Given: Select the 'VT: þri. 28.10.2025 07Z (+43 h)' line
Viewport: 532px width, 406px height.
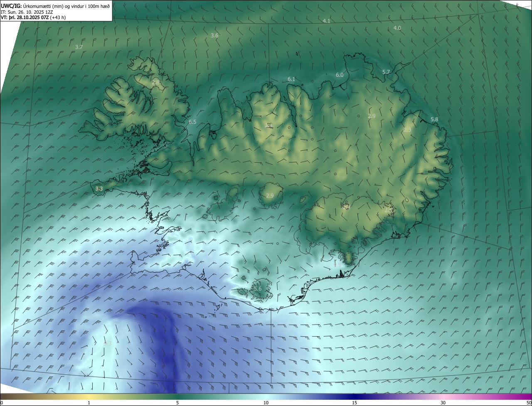Looking at the screenshot, I should (33, 17).
